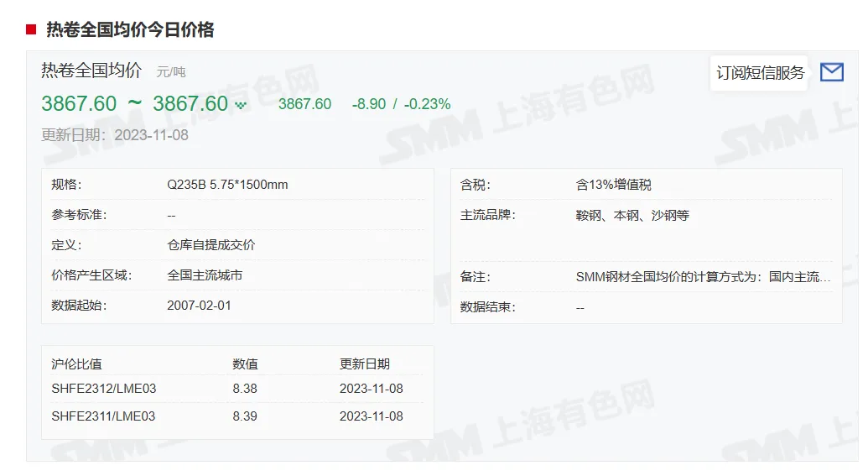Click the 数值 column header
Image resolution: width=868 pixels, height=476 pixels.
pos(245,364)
